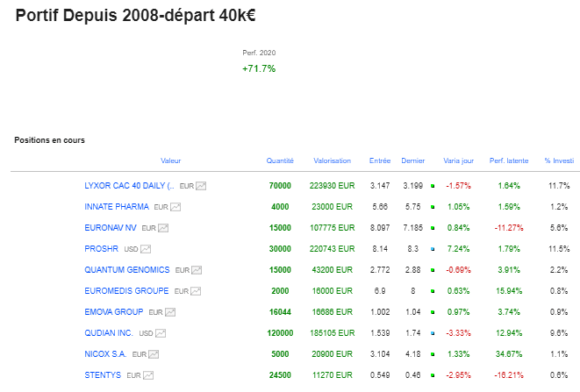Click the chart icon beside INNATE PHARMA
This screenshot has width=580, height=392.
175,207
